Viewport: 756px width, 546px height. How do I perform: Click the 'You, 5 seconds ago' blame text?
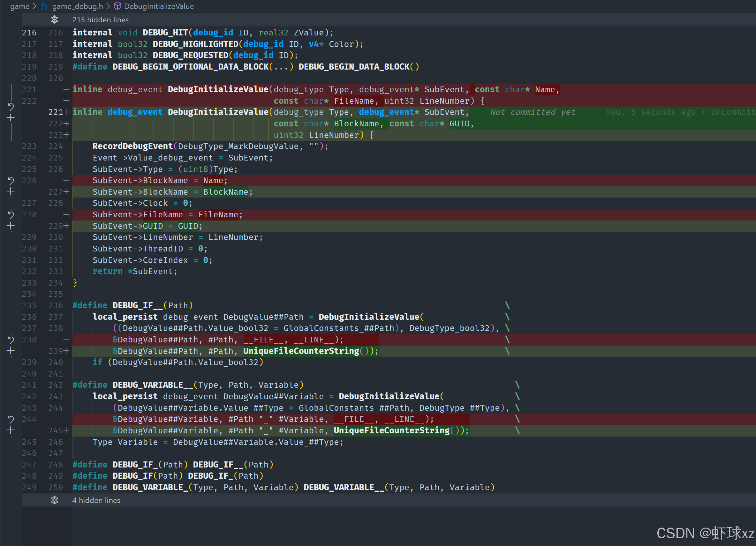click(x=650, y=112)
